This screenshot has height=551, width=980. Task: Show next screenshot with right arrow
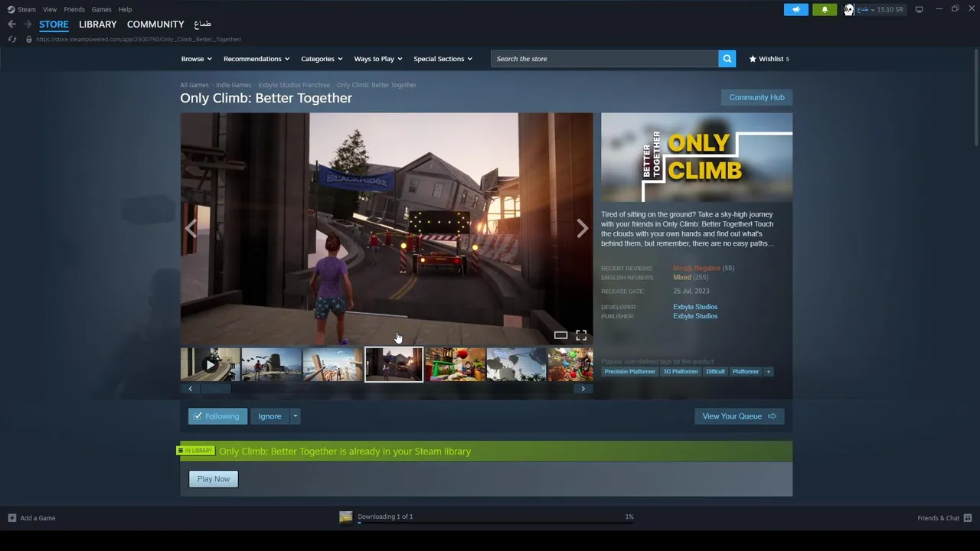click(x=583, y=228)
